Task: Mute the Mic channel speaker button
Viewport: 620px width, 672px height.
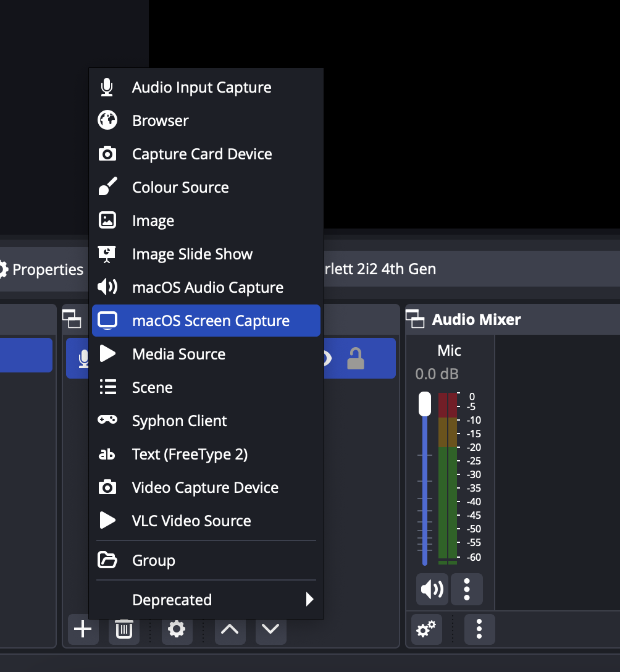Action: tap(432, 589)
